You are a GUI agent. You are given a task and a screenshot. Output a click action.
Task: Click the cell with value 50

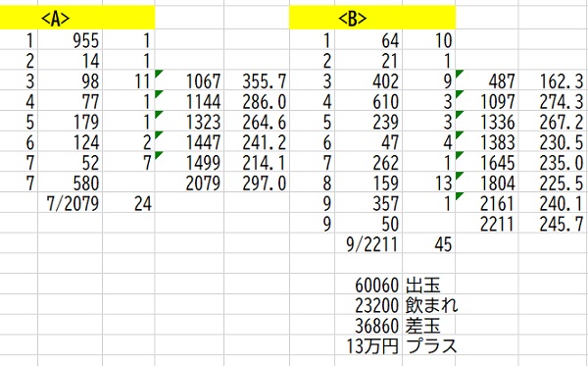(368, 224)
